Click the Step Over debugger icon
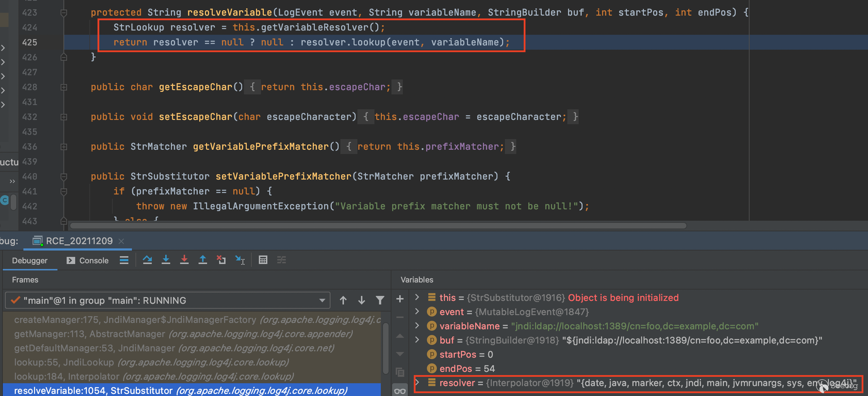This screenshot has height=396, width=868. click(x=147, y=260)
